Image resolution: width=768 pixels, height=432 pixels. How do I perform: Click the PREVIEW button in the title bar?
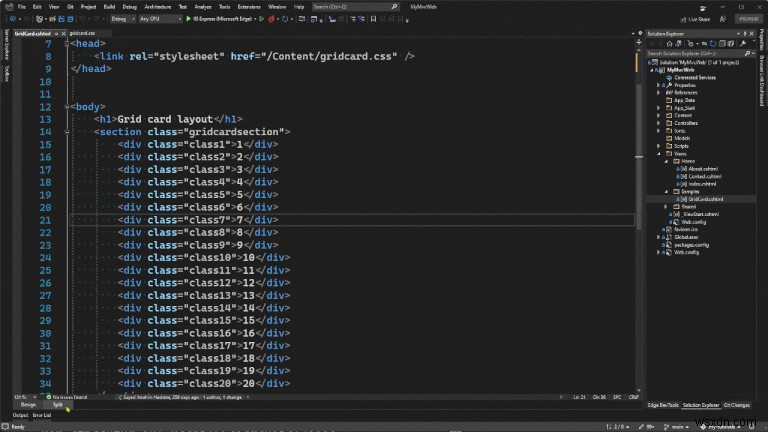(x=748, y=19)
